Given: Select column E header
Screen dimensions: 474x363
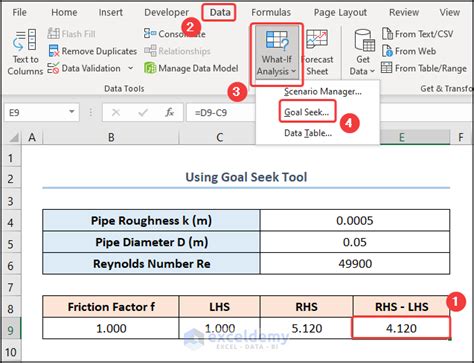Looking at the screenshot, I should coord(402,137).
